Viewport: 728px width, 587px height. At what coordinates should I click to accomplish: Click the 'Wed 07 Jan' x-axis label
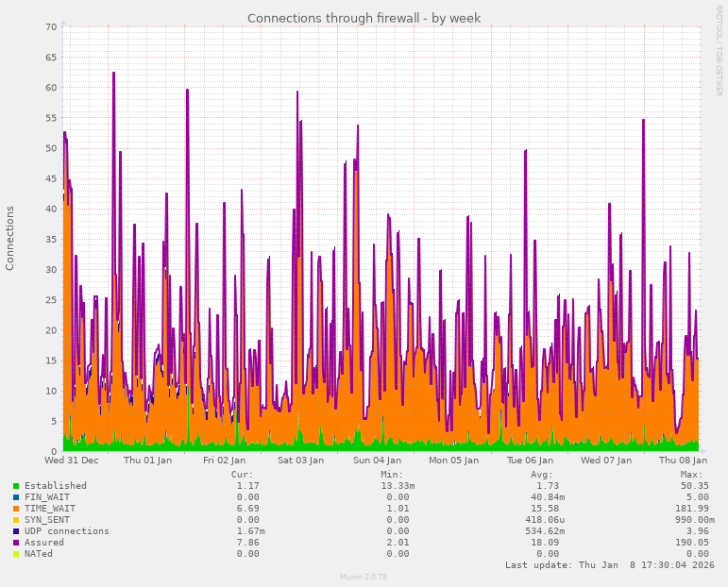pos(606,461)
